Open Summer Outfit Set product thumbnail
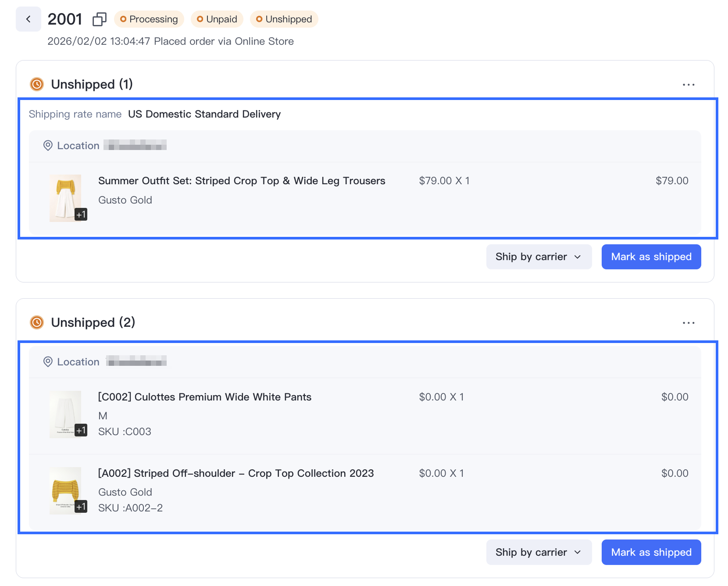The width and height of the screenshot is (728, 586). (66, 198)
